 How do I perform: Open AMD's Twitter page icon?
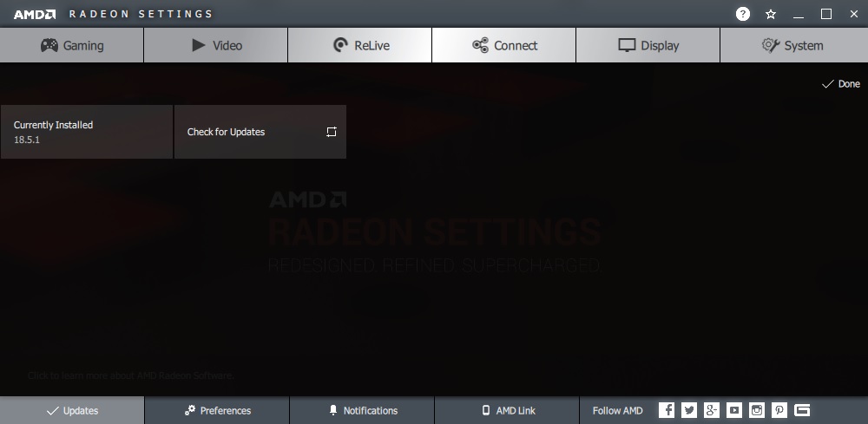click(689, 410)
